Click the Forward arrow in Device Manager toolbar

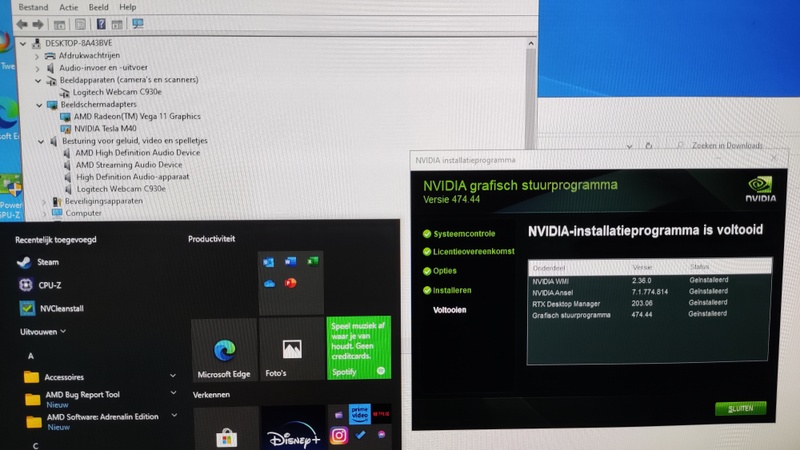click(x=38, y=24)
